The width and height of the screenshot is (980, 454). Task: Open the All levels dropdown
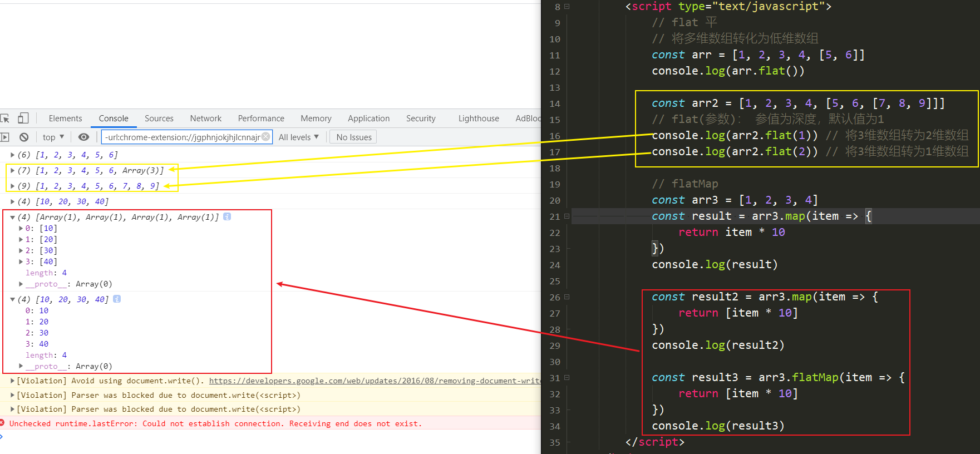point(299,137)
